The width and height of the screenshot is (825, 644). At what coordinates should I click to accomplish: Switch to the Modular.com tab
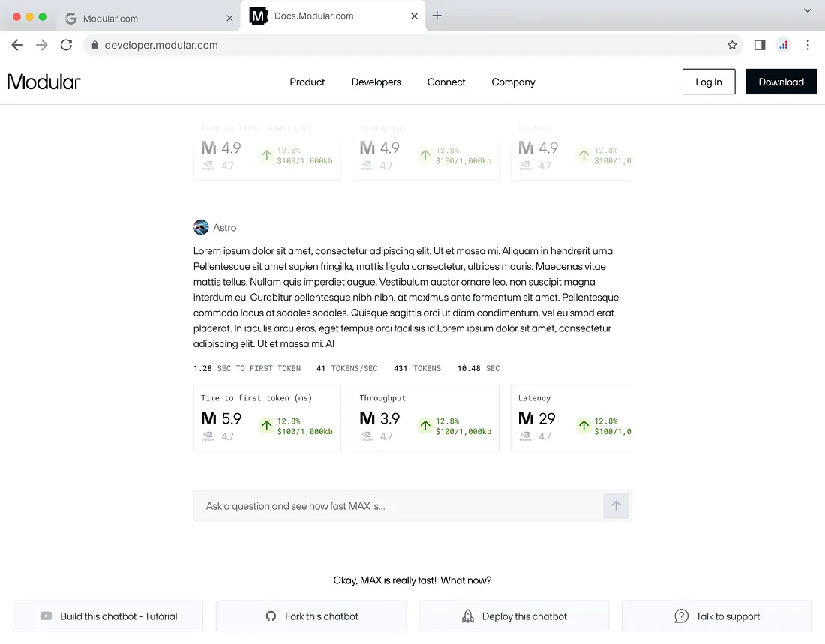(149, 19)
